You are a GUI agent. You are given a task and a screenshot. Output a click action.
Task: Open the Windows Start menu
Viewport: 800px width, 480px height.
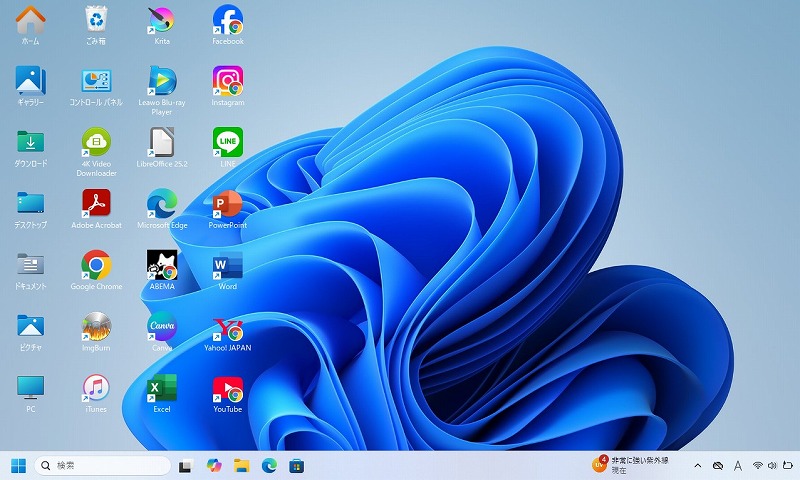click(18, 465)
